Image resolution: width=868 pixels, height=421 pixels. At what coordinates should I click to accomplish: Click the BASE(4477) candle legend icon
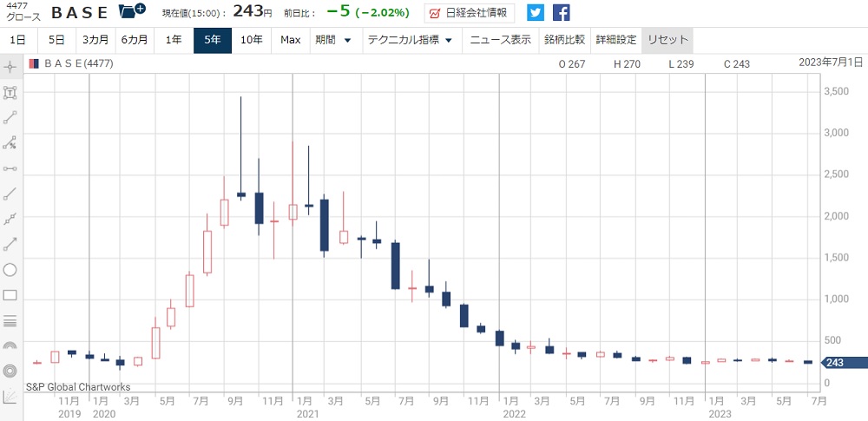(x=35, y=63)
